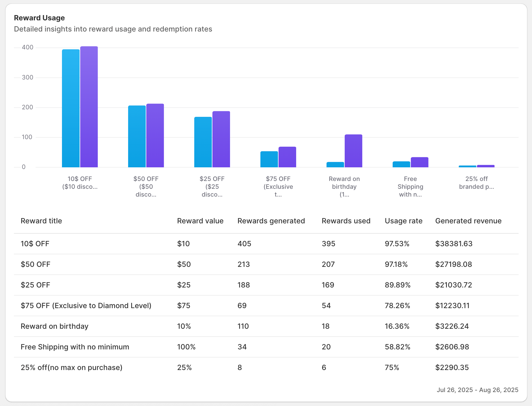Click the 'Reward Usage' heading

coord(39,18)
